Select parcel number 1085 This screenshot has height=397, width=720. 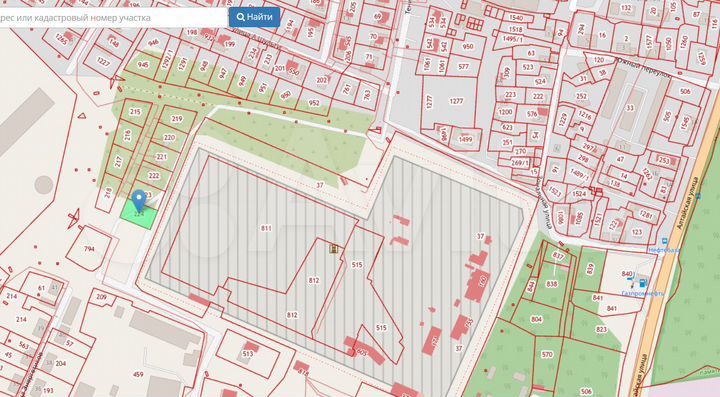579,218
